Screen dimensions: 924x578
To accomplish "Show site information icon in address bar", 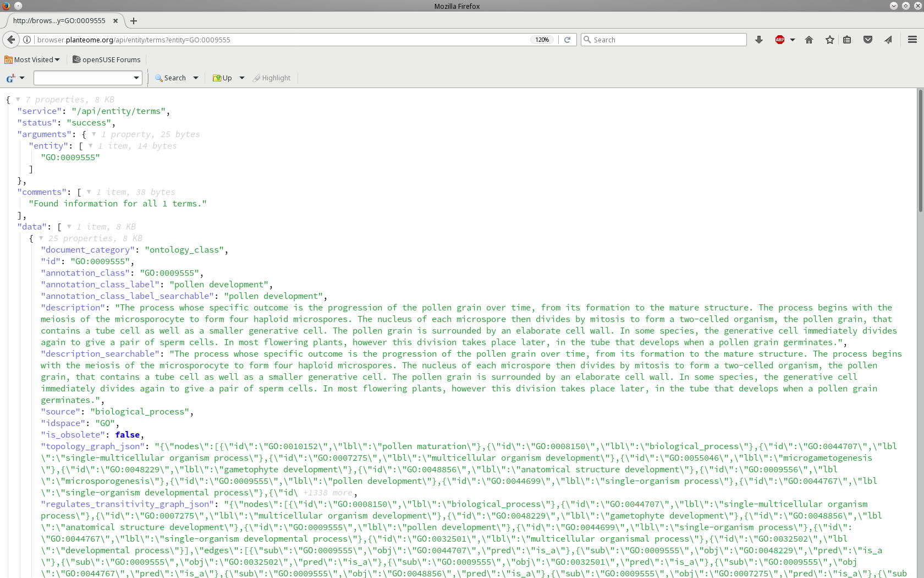I will pyautogui.click(x=27, y=40).
